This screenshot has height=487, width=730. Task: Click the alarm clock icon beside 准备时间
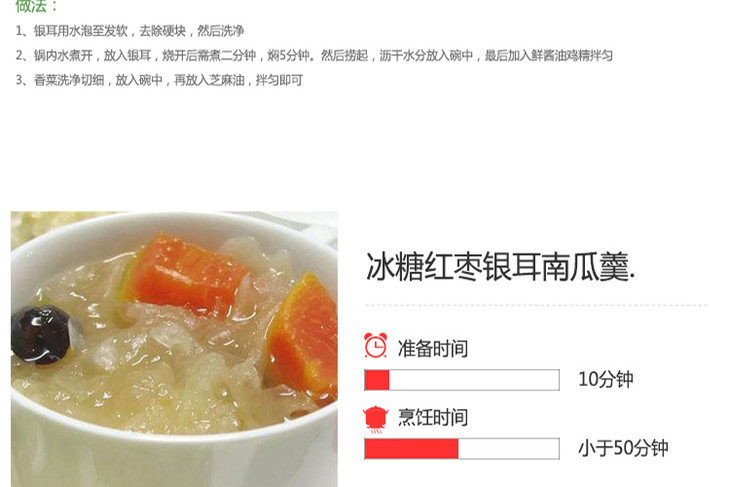click(x=376, y=345)
